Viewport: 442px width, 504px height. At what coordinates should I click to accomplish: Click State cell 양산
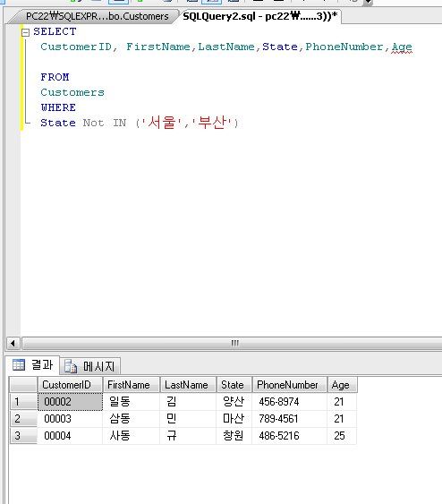[234, 402]
